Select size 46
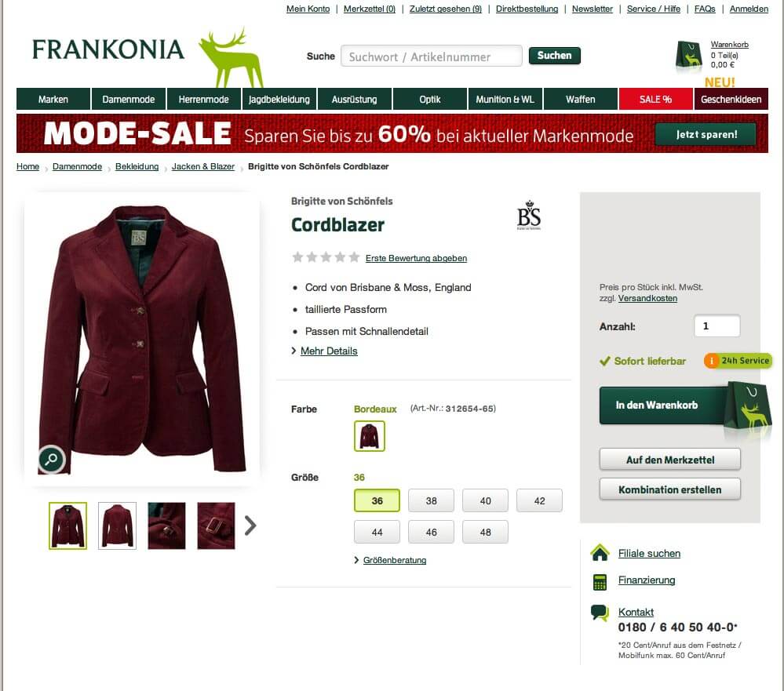The height and width of the screenshot is (691, 784). tap(431, 532)
